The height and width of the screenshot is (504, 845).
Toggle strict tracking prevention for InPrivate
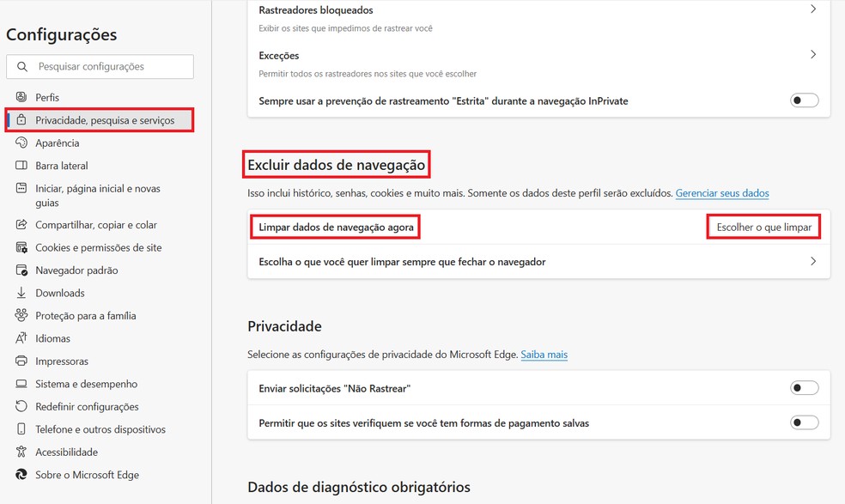click(x=804, y=100)
